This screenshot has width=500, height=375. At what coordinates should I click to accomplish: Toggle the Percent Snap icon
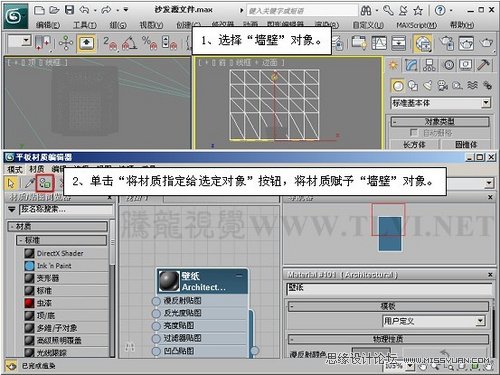tap(149, 43)
